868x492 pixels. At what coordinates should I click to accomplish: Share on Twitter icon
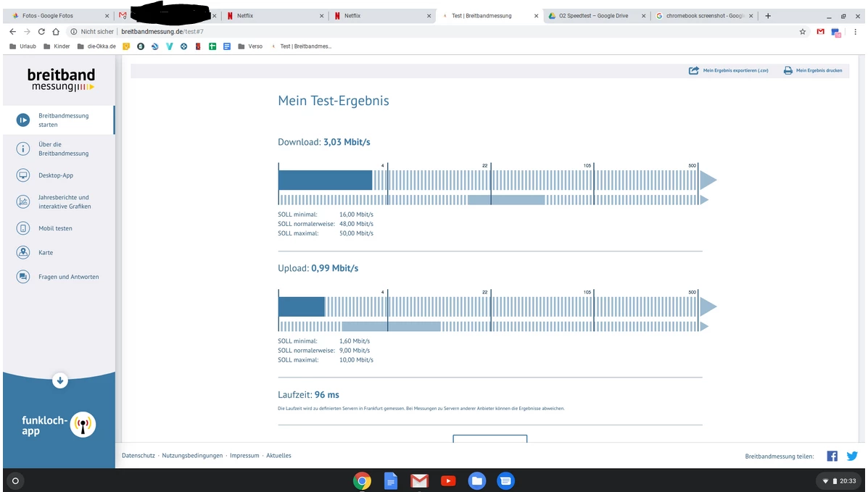852,456
